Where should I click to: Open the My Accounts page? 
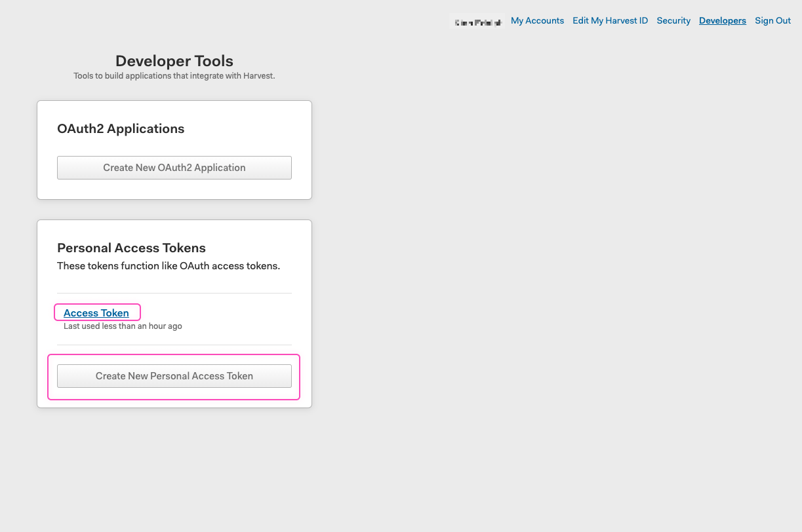click(537, 20)
